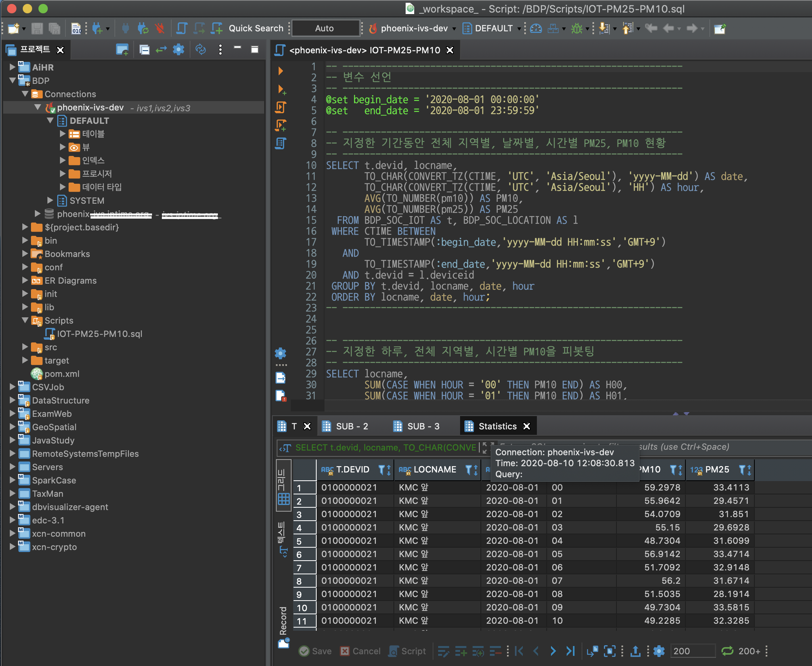The width and height of the screenshot is (812, 666).
Task: Switch results view to text mode
Action: pos(283,538)
